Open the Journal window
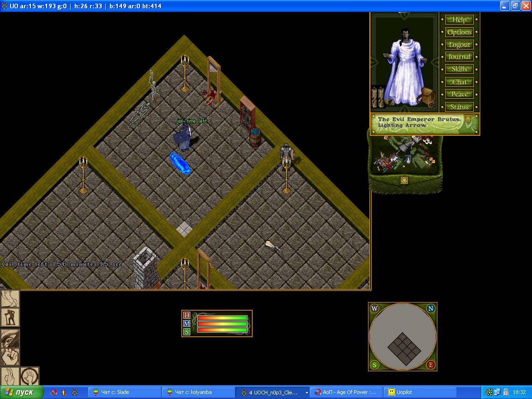This screenshot has width=532, height=399. [x=459, y=57]
